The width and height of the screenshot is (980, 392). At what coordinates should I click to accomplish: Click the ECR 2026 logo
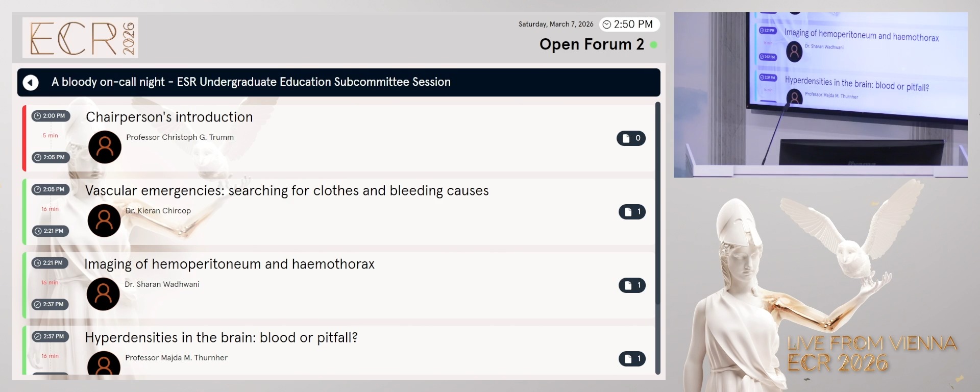80,38
